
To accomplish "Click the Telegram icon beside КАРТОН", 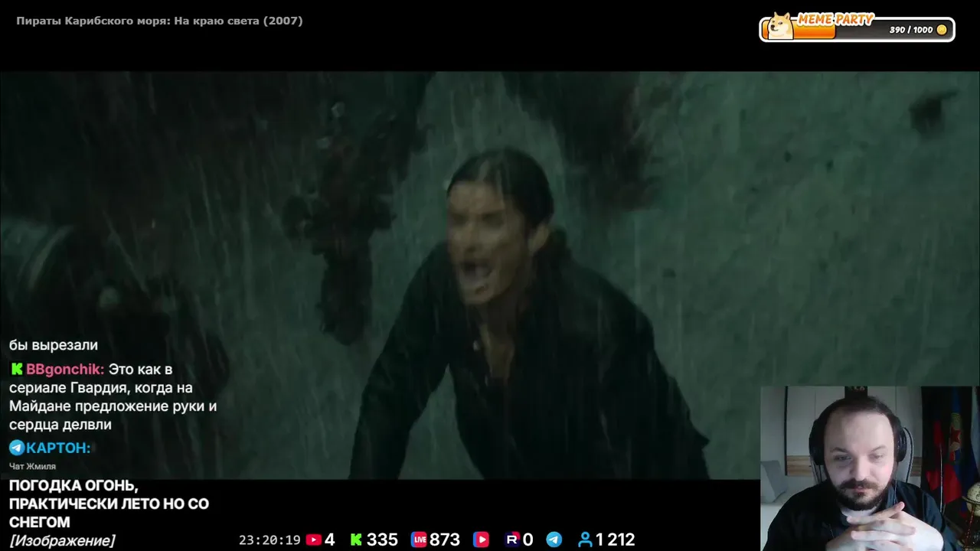I will click(17, 448).
